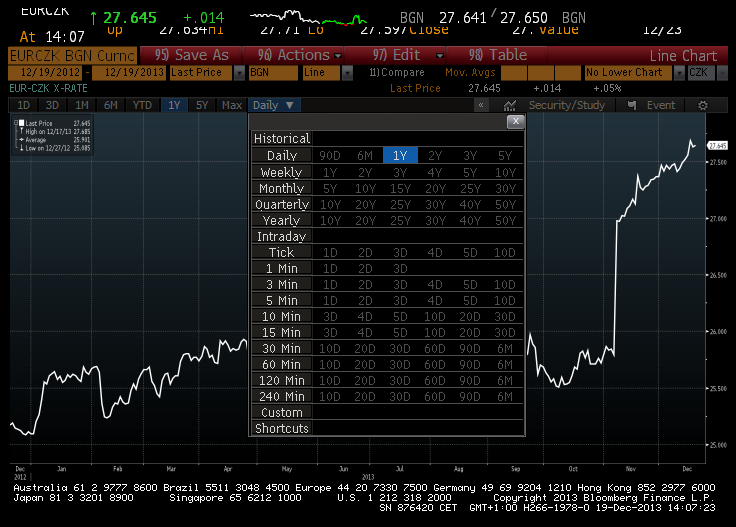Screen dimensions: 736x527
Task: Click 11) Compare button
Action: [x=397, y=72]
